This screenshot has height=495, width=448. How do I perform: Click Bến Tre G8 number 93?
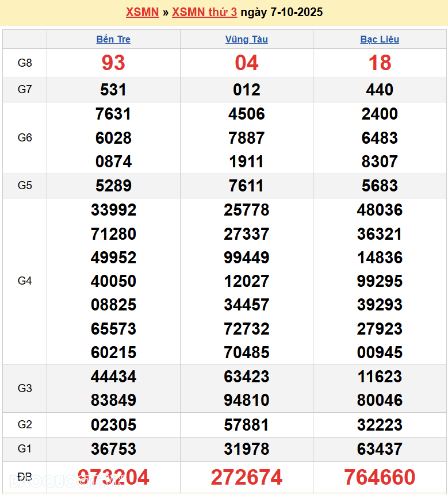point(113,63)
